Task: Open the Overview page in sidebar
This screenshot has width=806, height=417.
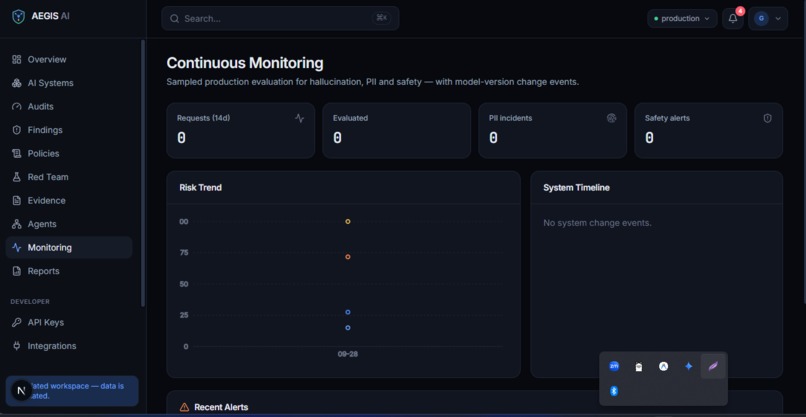Action: [68, 60]
